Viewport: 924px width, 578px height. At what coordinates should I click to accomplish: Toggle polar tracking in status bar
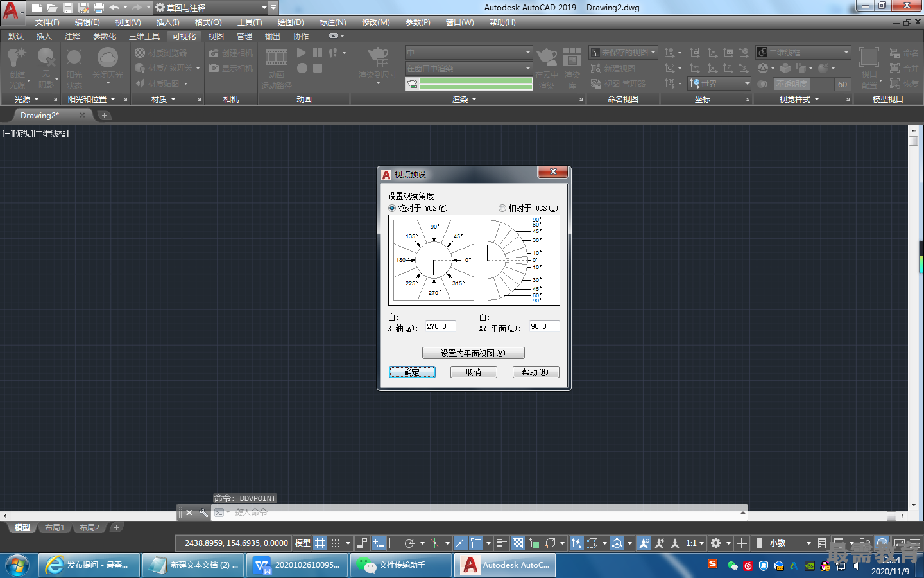[410, 543]
